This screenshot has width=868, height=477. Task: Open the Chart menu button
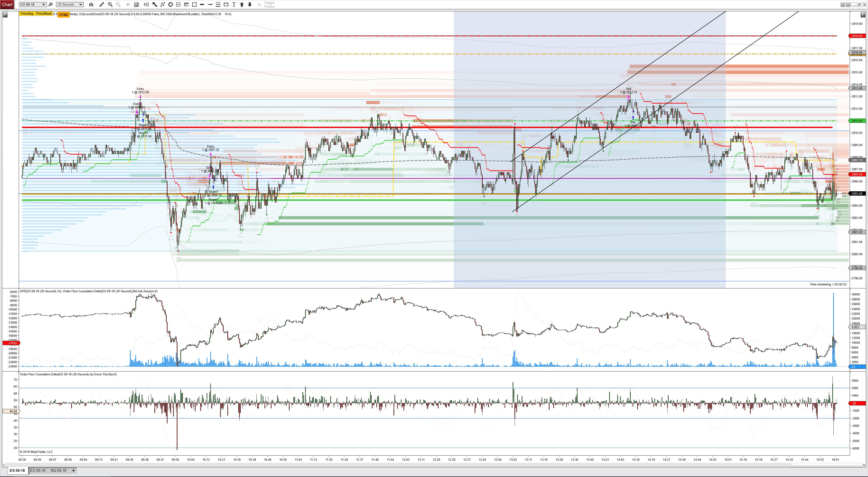[7, 4]
